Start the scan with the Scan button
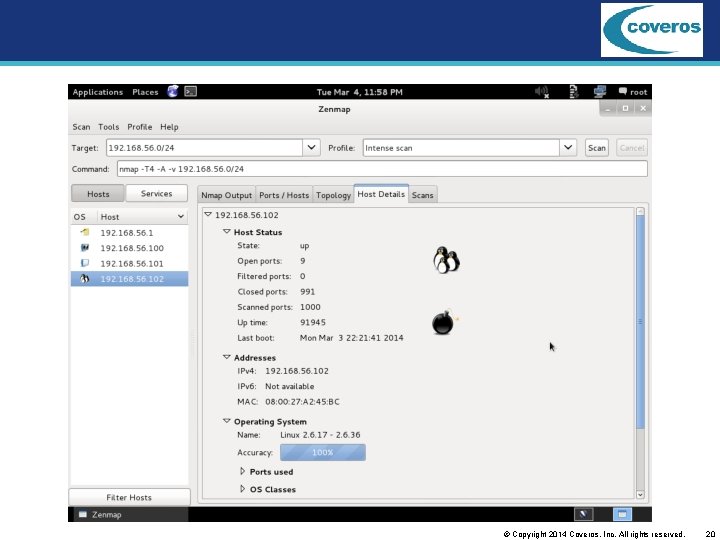Viewport: 720px width, 540px height. [596, 148]
